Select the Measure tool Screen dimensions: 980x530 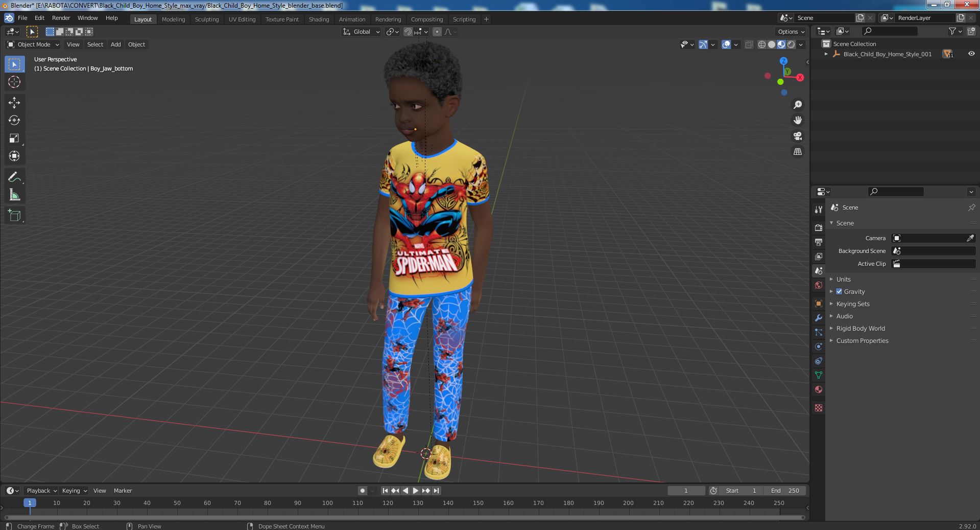(x=14, y=195)
